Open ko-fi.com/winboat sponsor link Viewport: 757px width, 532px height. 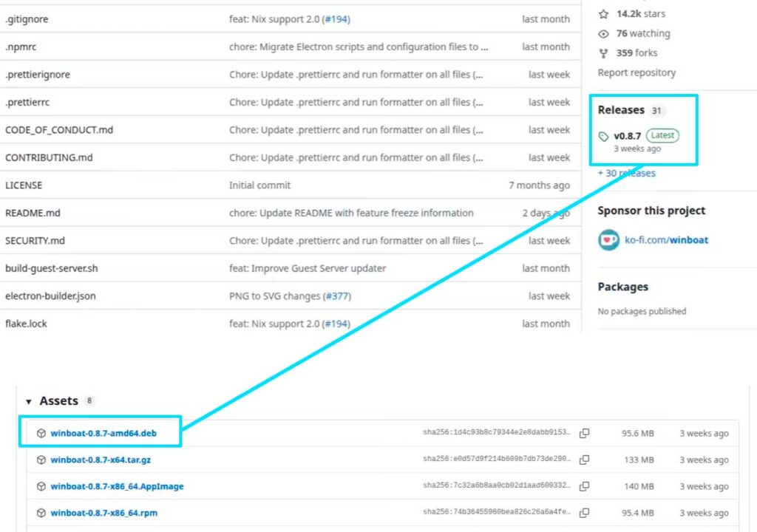point(664,240)
